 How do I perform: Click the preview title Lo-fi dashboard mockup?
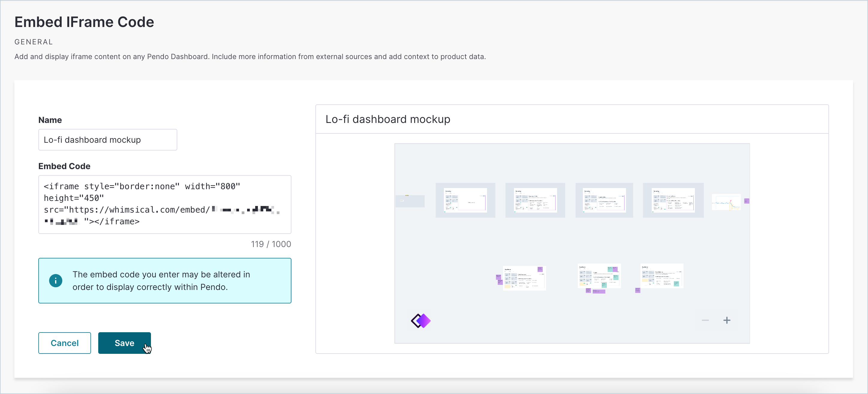388,119
